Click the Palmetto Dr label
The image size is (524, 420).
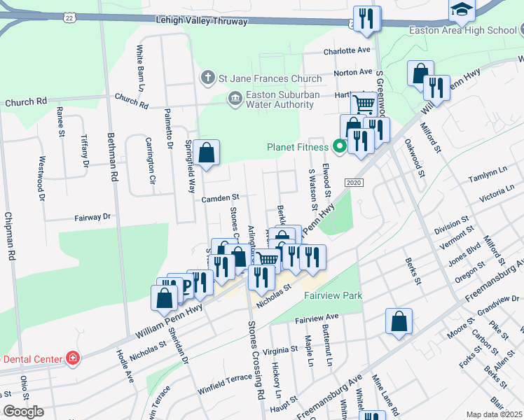tap(169, 129)
